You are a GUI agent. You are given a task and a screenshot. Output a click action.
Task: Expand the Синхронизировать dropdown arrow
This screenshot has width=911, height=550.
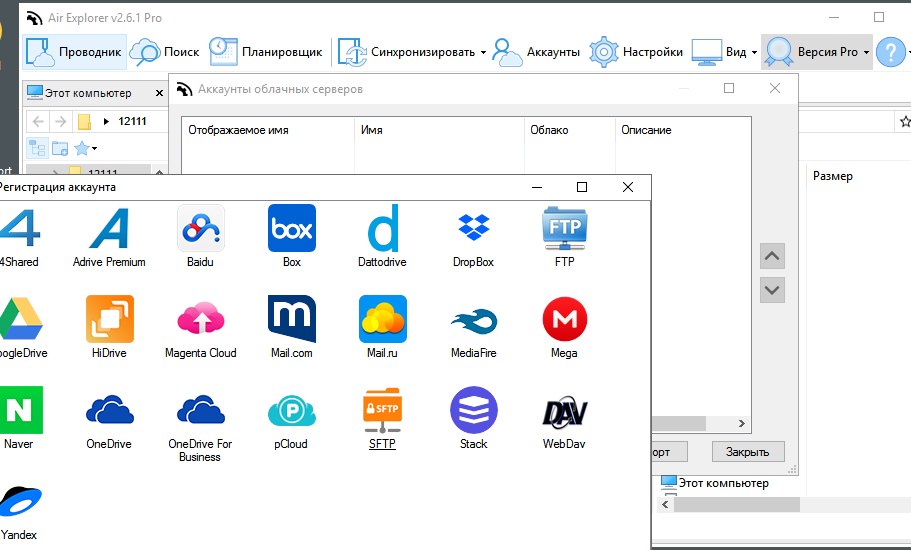coord(483,52)
